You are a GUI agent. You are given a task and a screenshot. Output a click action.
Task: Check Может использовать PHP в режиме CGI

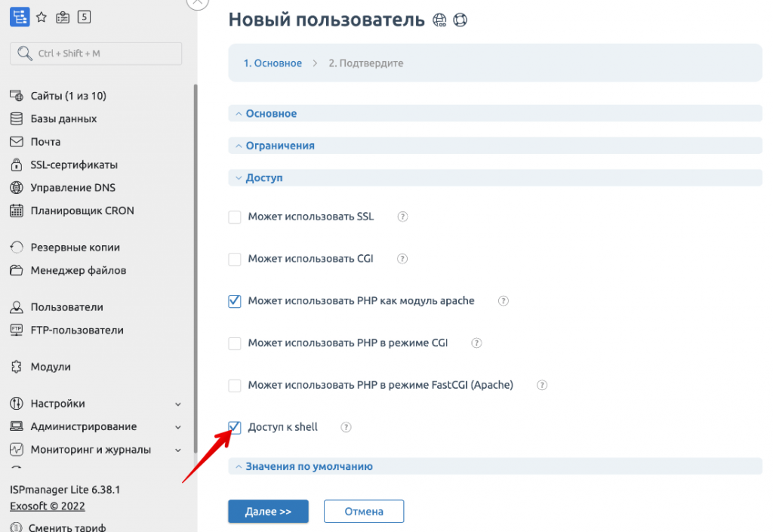234,343
